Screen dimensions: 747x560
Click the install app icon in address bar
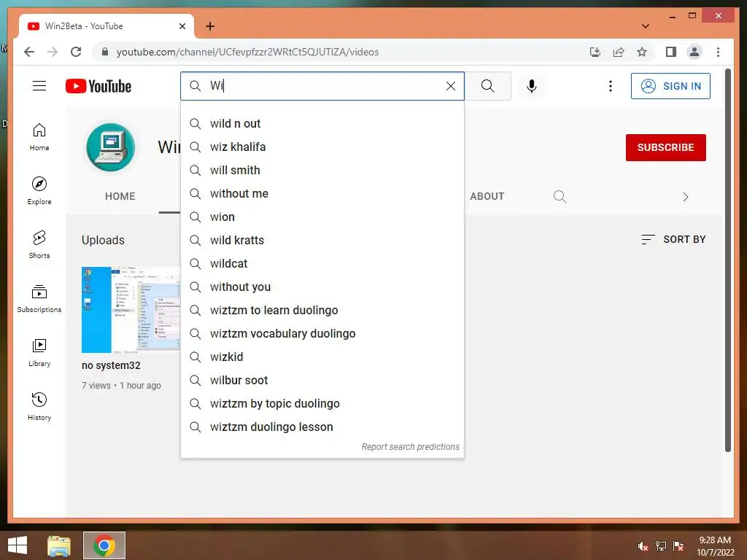coord(595,52)
